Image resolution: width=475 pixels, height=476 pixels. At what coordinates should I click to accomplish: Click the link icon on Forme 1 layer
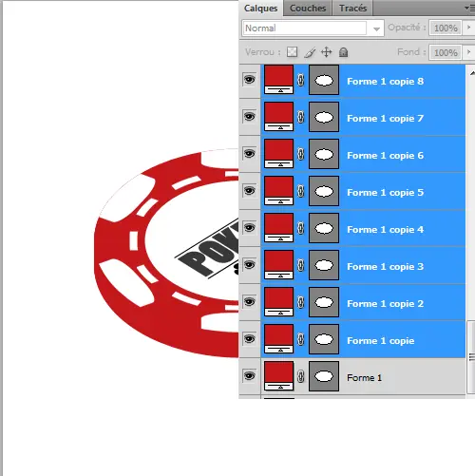point(301,376)
